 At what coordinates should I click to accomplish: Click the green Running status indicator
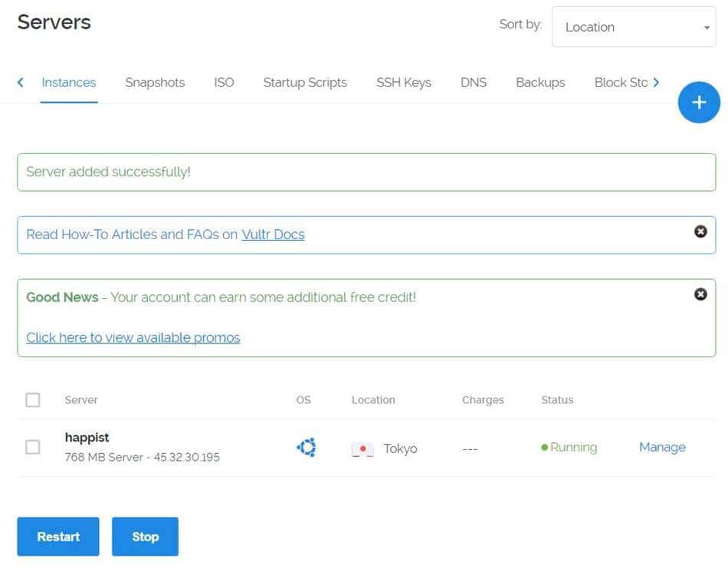tap(569, 448)
